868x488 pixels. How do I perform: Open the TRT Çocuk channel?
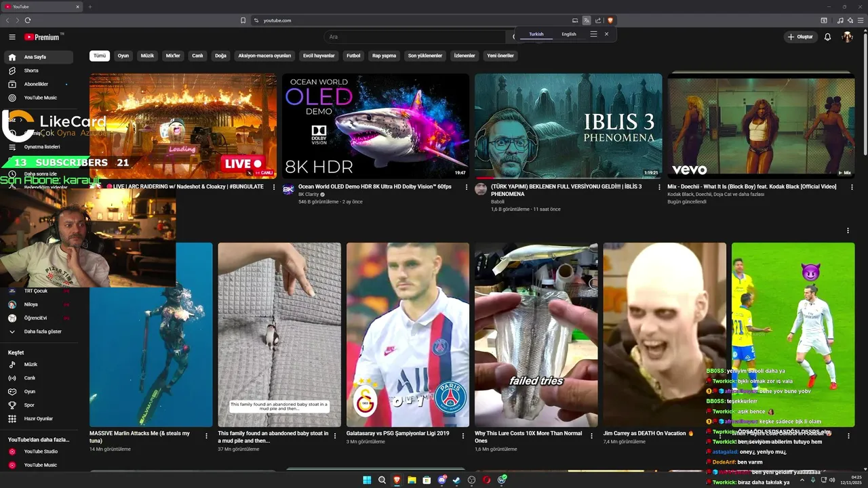[x=38, y=291]
